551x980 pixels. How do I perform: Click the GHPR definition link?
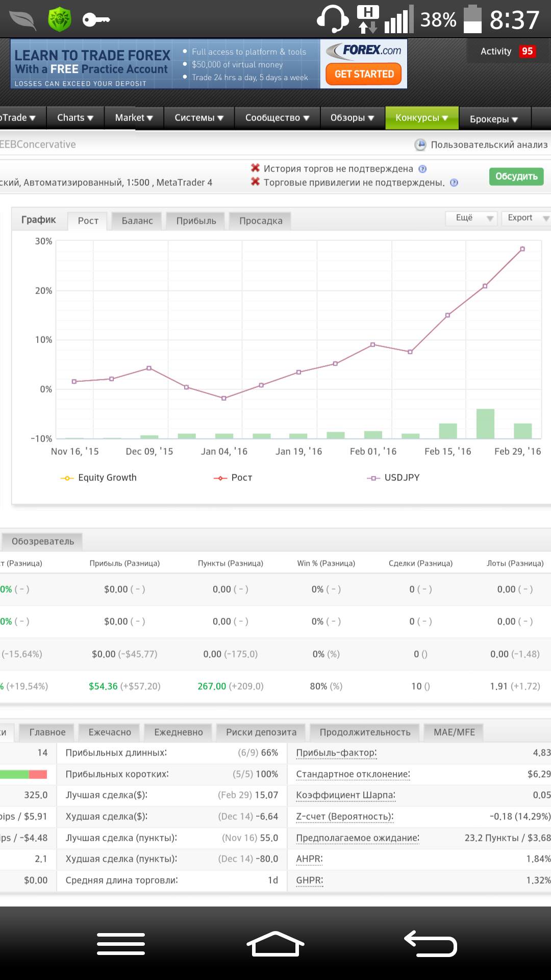pyautogui.click(x=309, y=880)
